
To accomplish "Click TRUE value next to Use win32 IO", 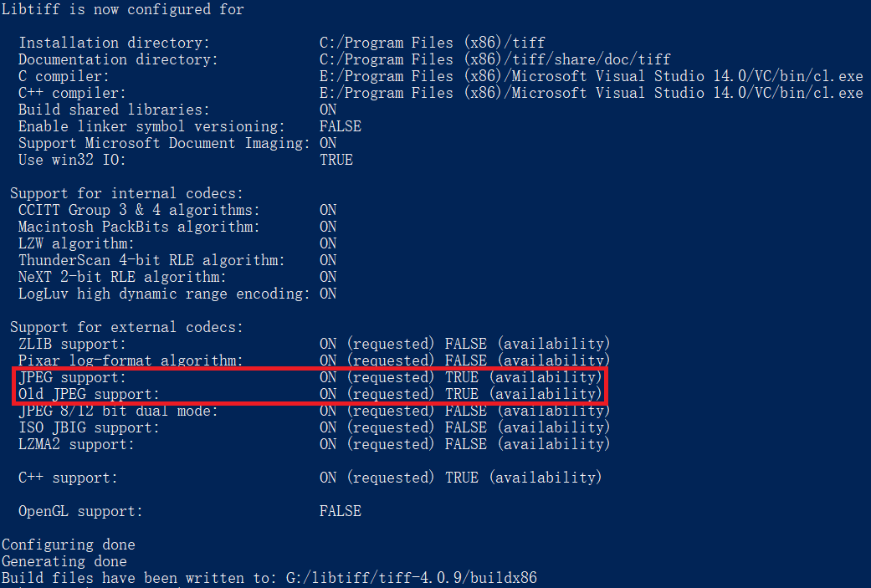I will (336, 160).
